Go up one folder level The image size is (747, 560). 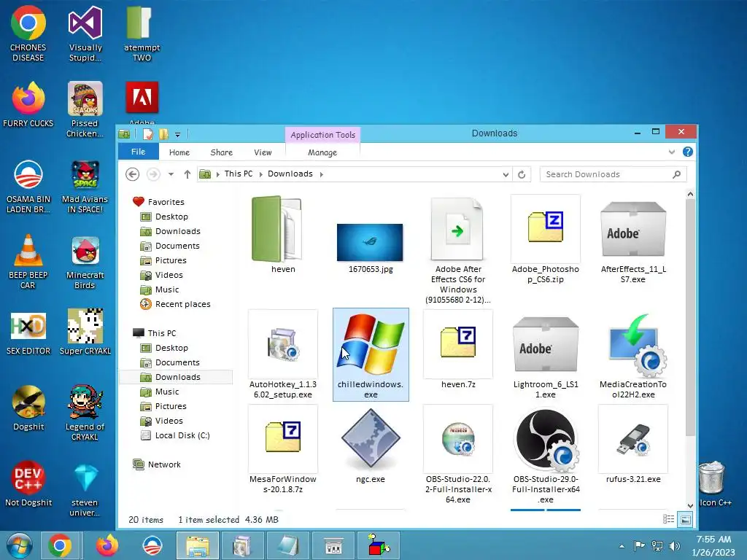187,174
